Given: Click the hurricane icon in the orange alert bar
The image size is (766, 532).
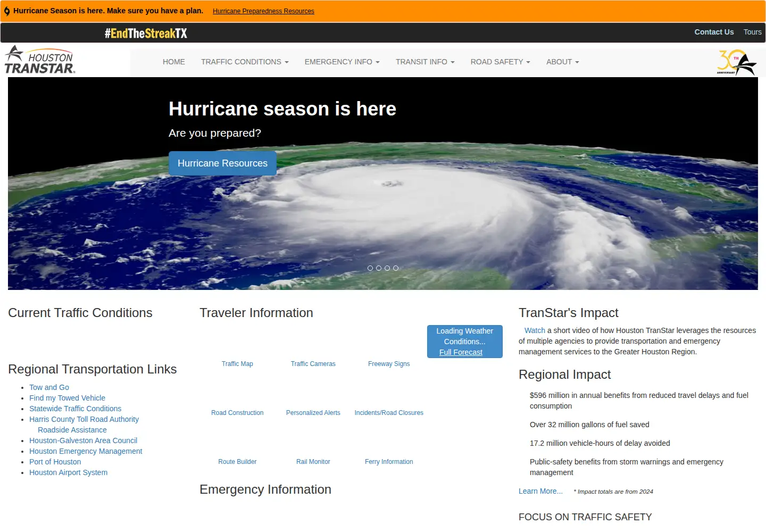Looking at the screenshot, I should point(7,11).
